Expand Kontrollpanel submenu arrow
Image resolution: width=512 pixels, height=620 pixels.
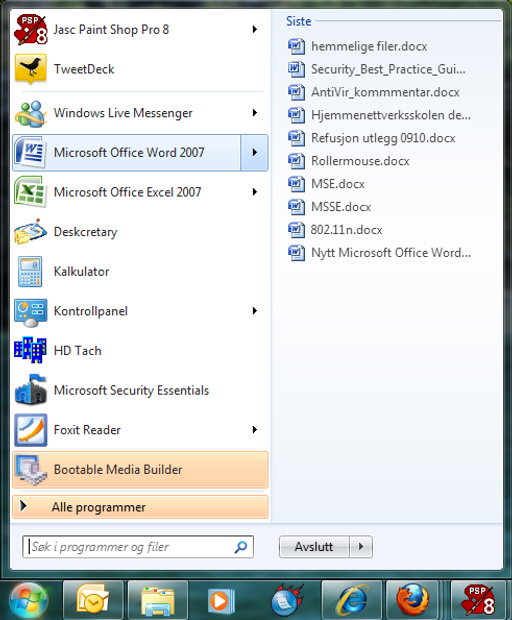[255, 311]
